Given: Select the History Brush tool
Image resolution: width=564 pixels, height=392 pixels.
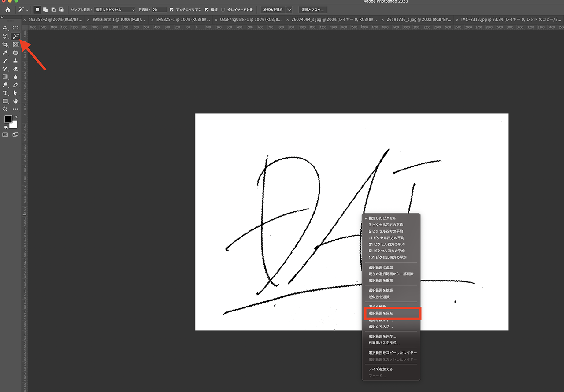Looking at the screenshot, I should click(x=5, y=69).
